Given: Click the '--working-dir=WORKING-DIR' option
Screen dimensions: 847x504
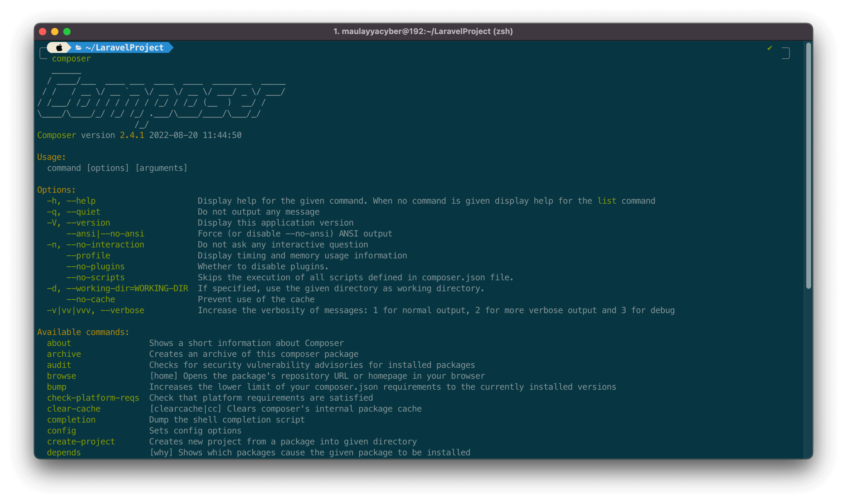Looking at the screenshot, I should 127,288.
